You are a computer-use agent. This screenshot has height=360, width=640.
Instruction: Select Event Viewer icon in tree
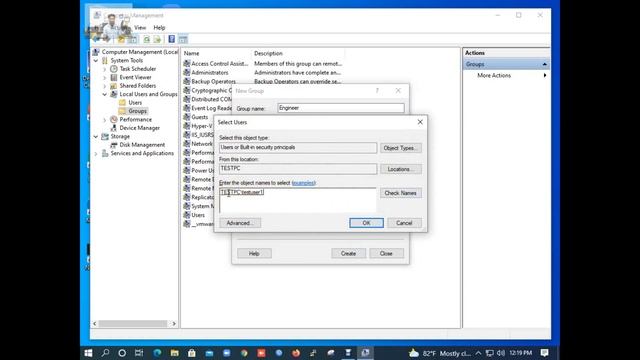(114, 78)
